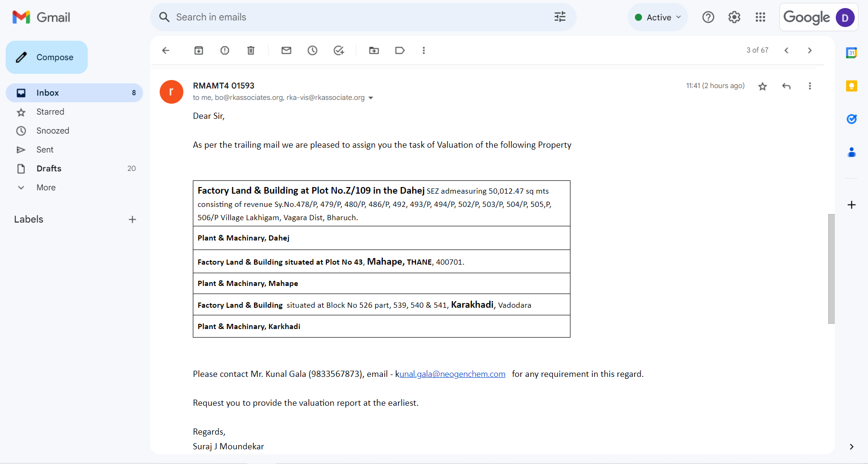
Task: Open the Drafts folder
Action: [74, 169]
